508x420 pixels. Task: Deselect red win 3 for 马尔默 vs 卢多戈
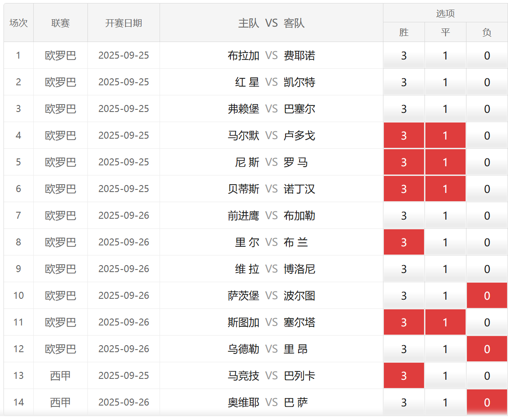coord(404,136)
